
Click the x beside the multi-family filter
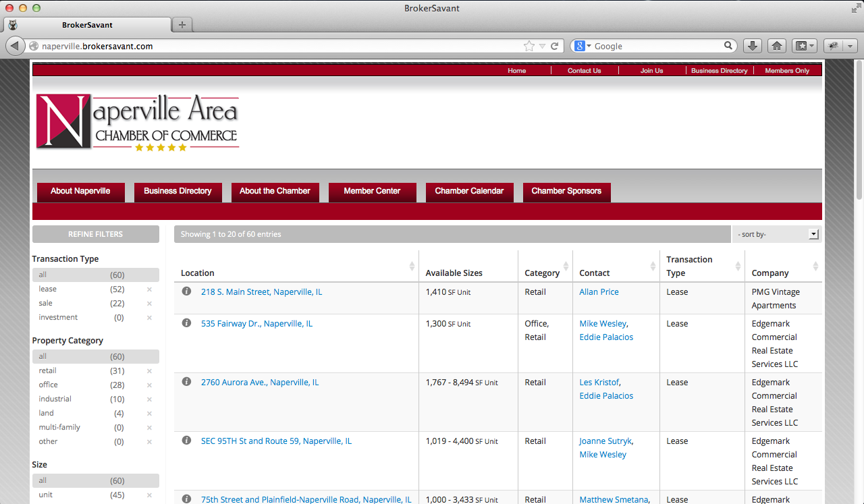click(150, 428)
